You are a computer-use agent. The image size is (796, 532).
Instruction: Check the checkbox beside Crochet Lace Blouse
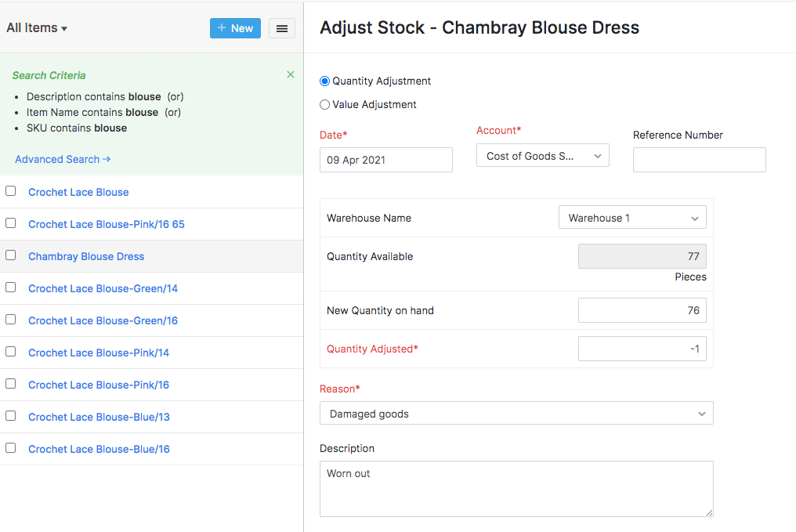tap(10, 190)
